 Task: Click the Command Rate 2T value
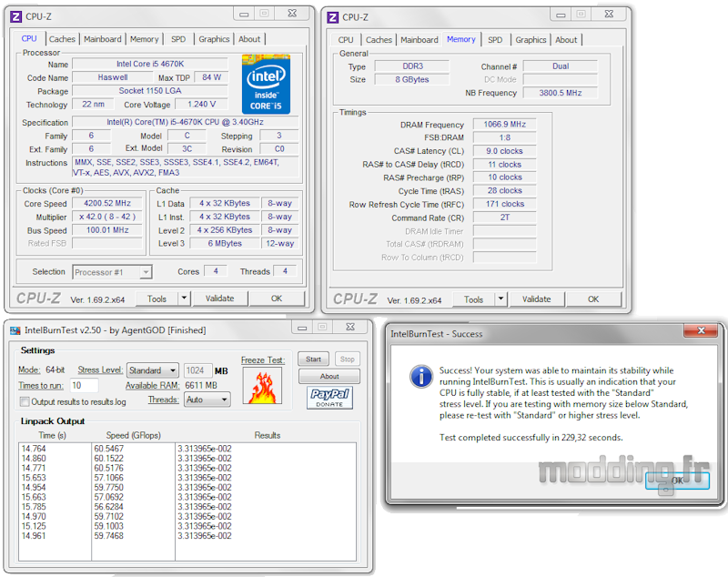pos(505,218)
